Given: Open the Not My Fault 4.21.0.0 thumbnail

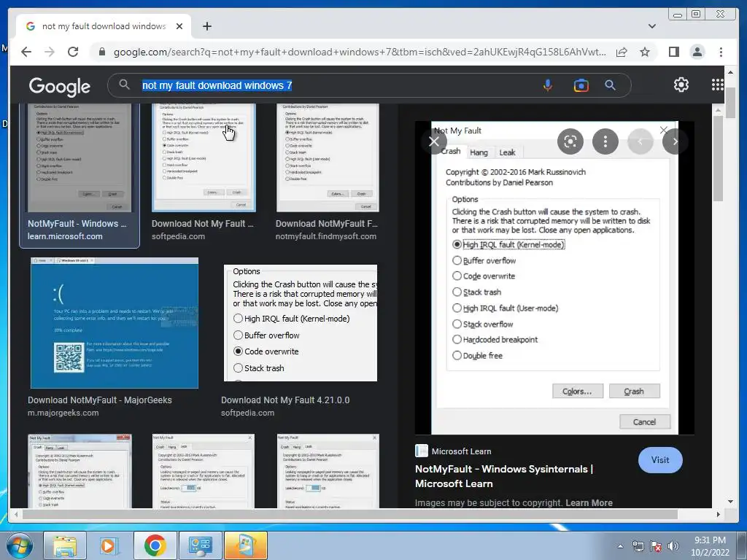Looking at the screenshot, I should [300, 323].
